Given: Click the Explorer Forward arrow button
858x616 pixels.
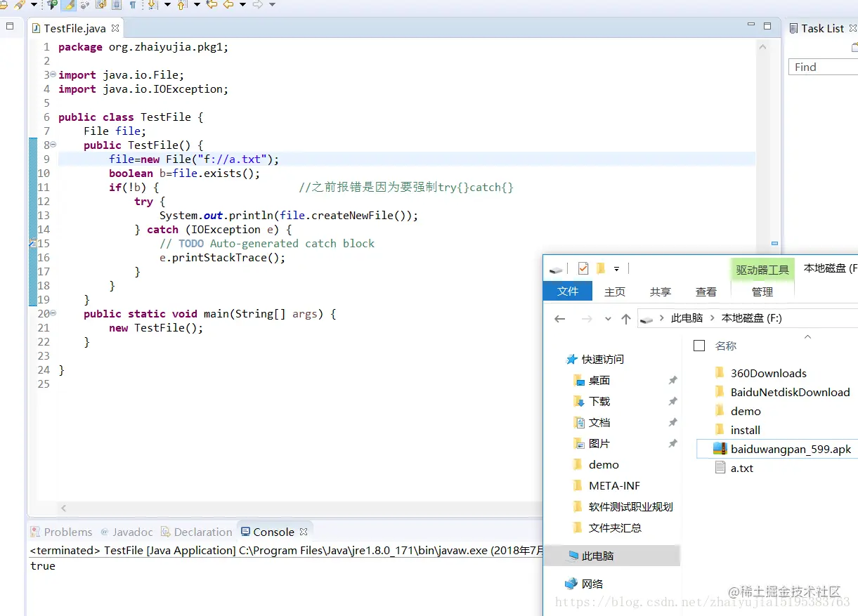Looking at the screenshot, I should [587, 319].
